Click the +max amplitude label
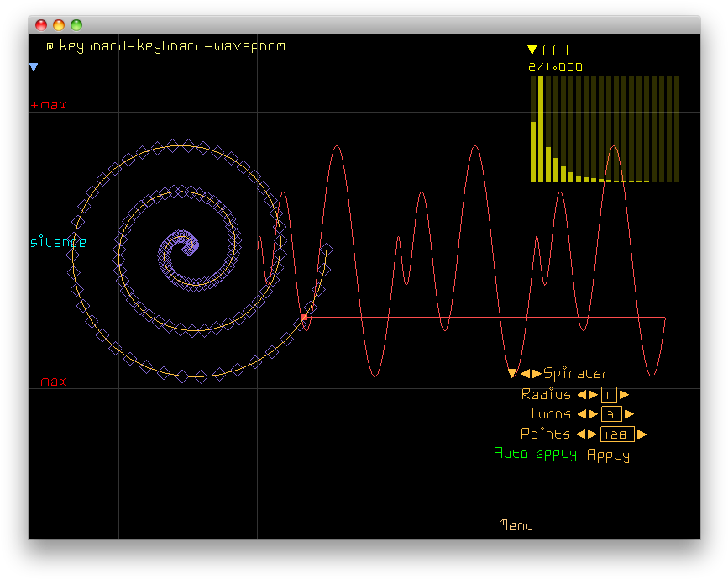Viewport: 728px width, 579px height. pyautogui.click(x=49, y=104)
